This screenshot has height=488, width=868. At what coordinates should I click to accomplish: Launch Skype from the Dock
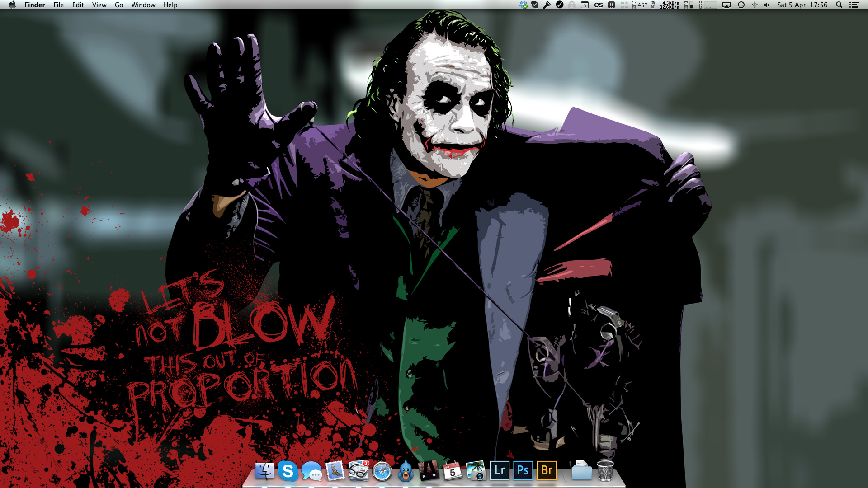pos(288,471)
